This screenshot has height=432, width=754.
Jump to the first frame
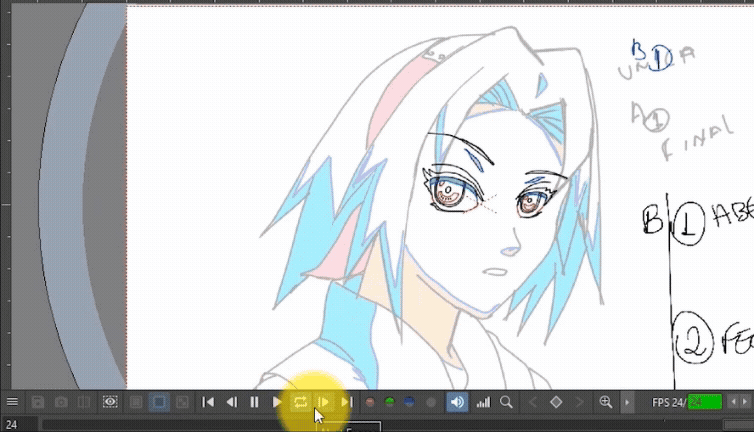tap(208, 402)
